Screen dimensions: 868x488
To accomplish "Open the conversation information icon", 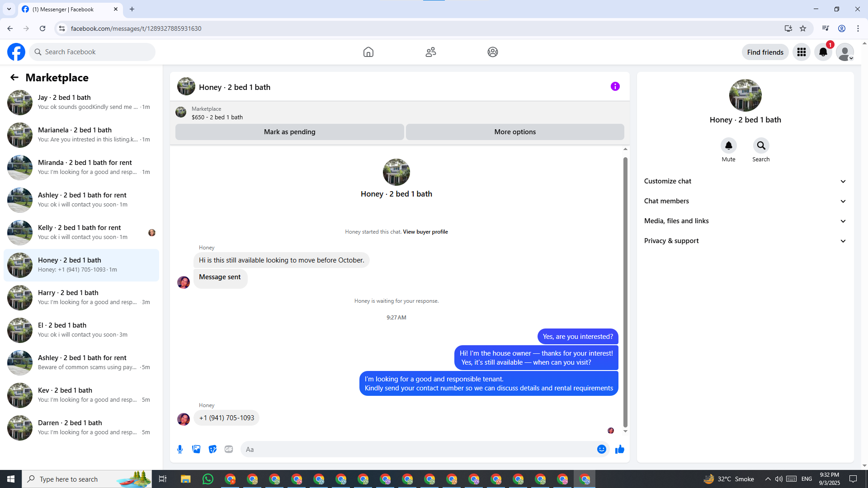I will pos(615,86).
